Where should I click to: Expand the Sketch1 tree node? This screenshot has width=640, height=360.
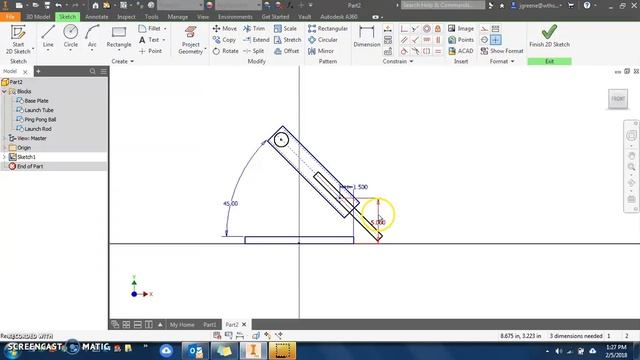coord(4,157)
